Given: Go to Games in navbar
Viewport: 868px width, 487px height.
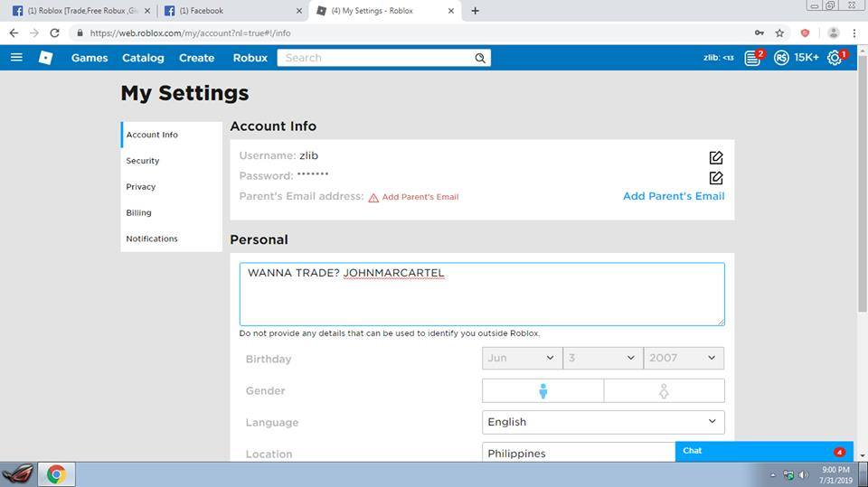Looking at the screenshot, I should [x=90, y=58].
